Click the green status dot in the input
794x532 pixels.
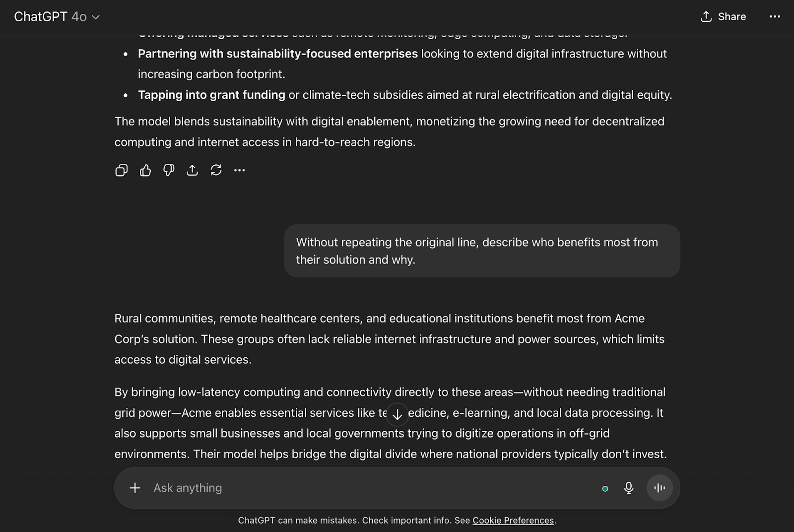click(605, 489)
